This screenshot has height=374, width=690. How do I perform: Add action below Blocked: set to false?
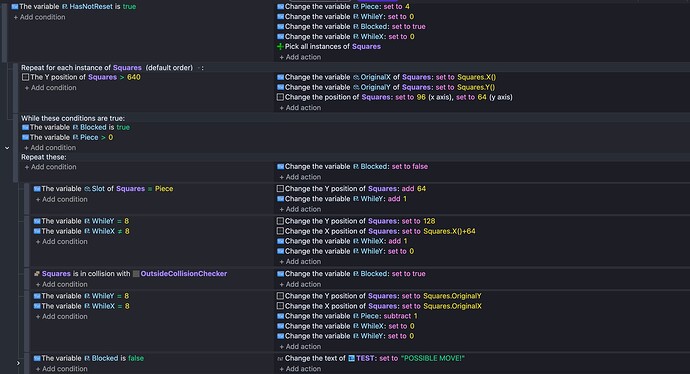pyautogui.click(x=301, y=177)
